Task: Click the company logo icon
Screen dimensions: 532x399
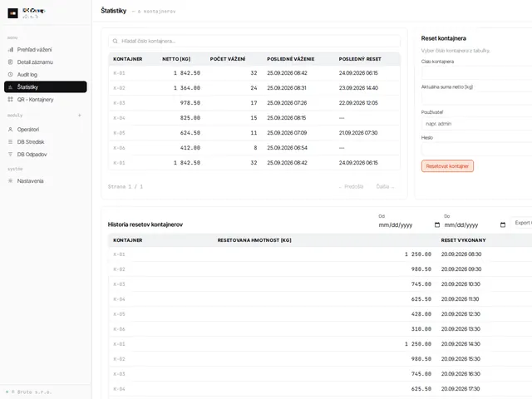Action: tap(13, 13)
